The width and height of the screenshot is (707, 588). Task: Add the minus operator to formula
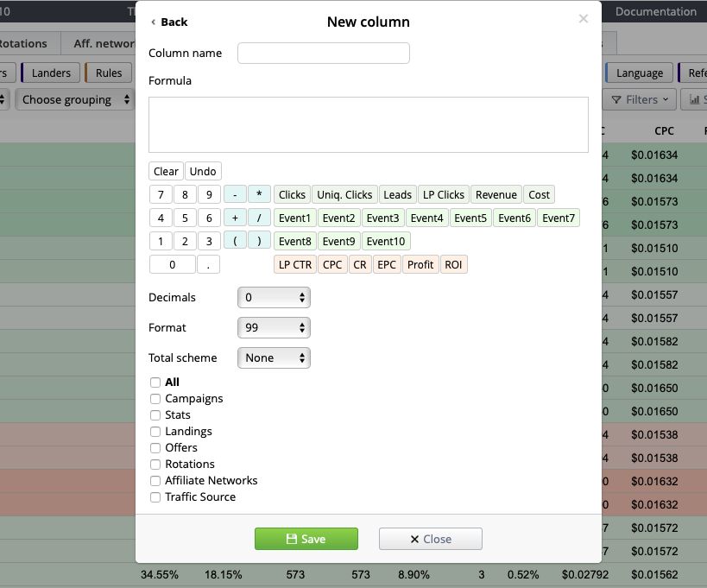click(235, 195)
